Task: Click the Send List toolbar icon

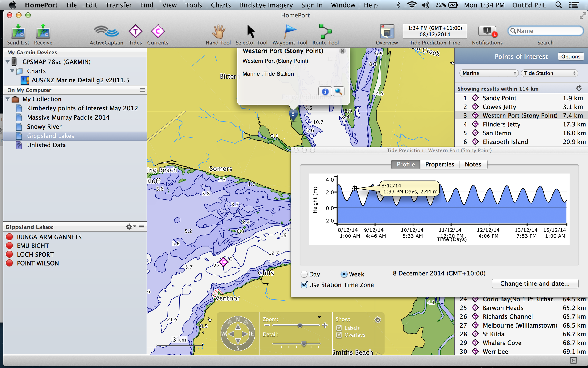Action: 18,31
